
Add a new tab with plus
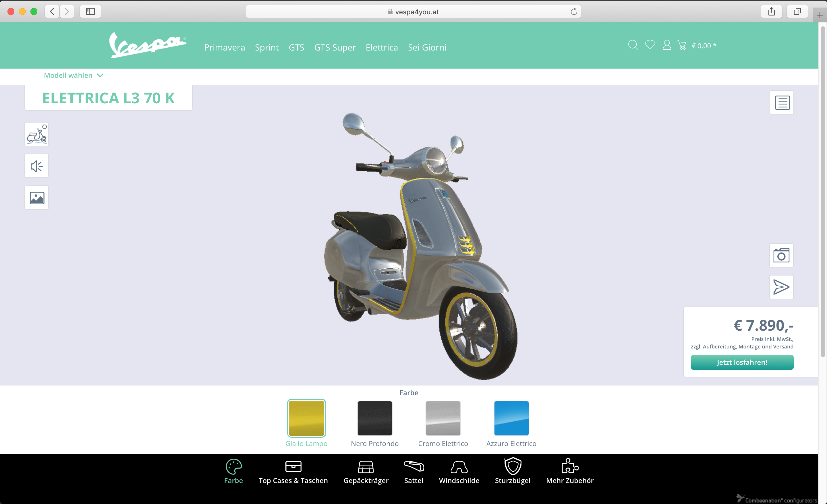pos(820,15)
